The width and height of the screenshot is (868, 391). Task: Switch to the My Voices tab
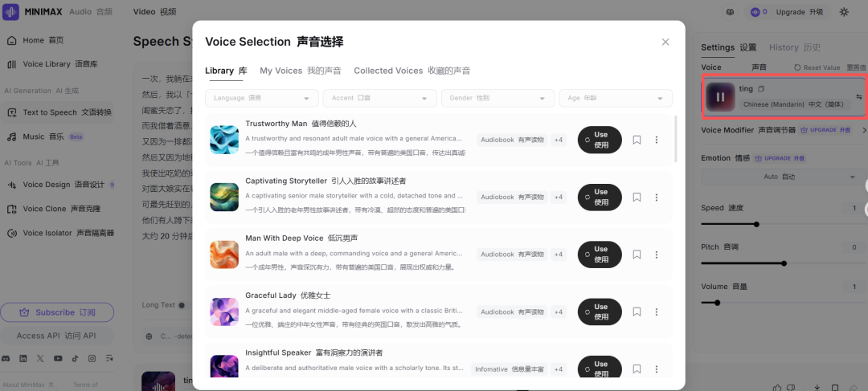301,71
